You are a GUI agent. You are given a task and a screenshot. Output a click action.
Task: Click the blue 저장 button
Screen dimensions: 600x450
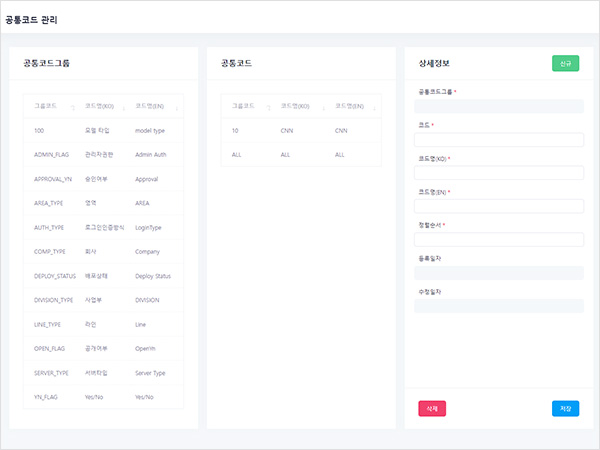point(565,408)
